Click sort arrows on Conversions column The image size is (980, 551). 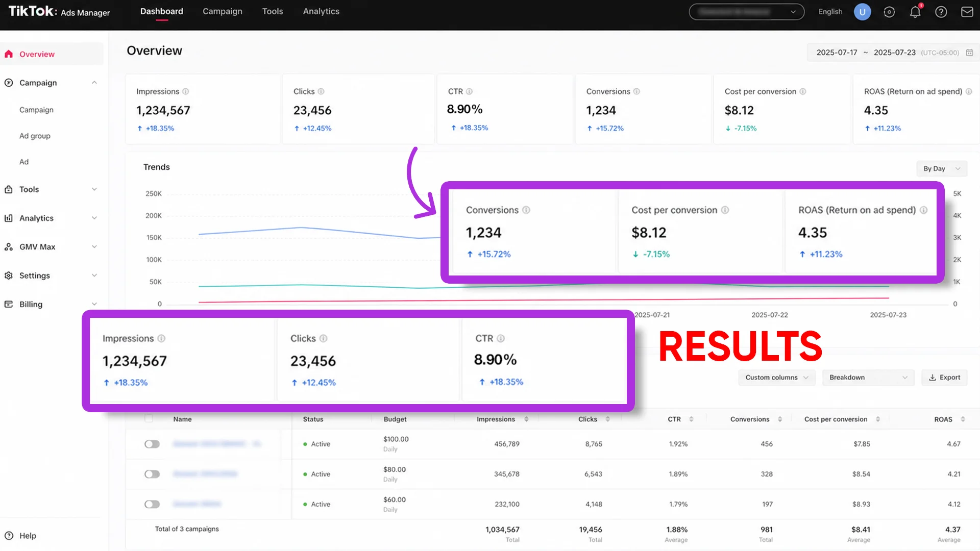pyautogui.click(x=780, y=419)
